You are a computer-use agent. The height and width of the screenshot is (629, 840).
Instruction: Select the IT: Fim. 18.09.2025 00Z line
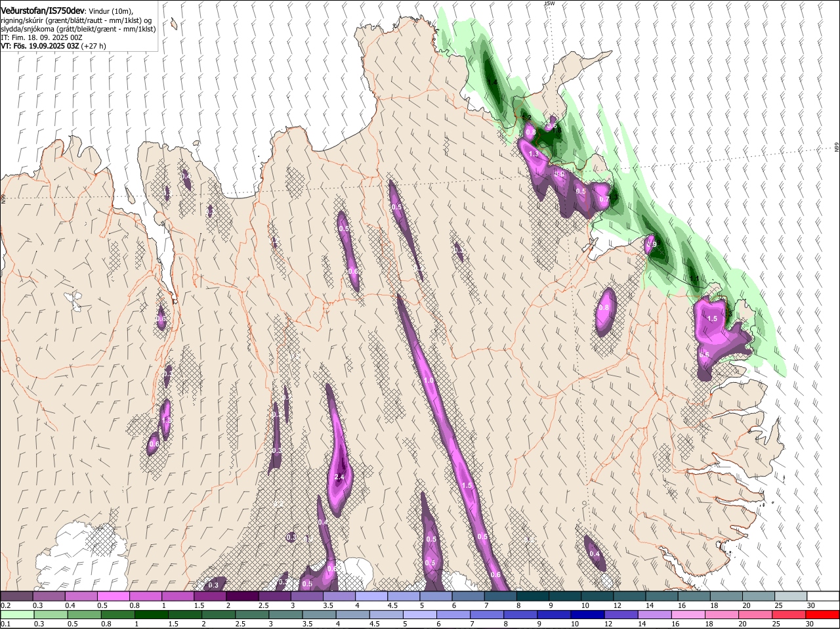pos(41,38)
